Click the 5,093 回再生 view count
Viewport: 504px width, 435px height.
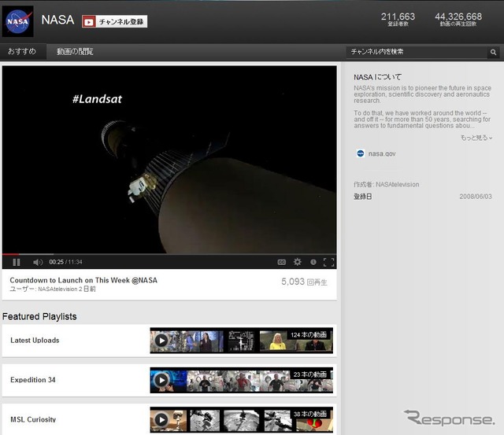point(304,282)
